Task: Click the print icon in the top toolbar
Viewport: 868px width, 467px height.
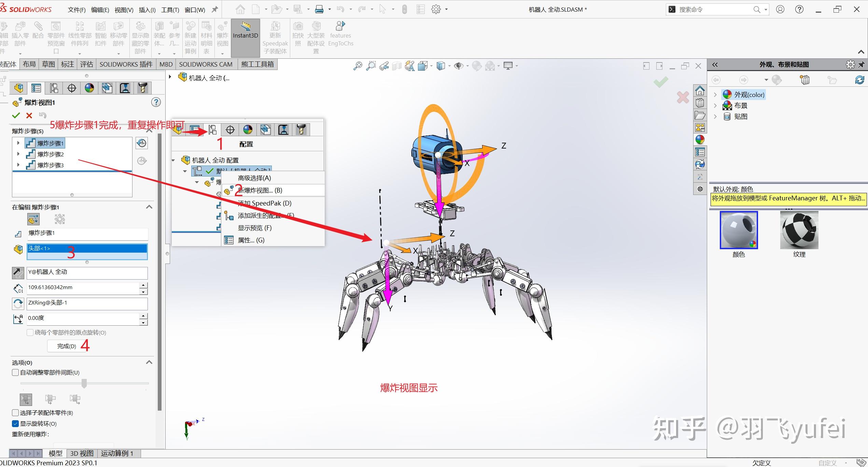Action: (x=319, y=9)
